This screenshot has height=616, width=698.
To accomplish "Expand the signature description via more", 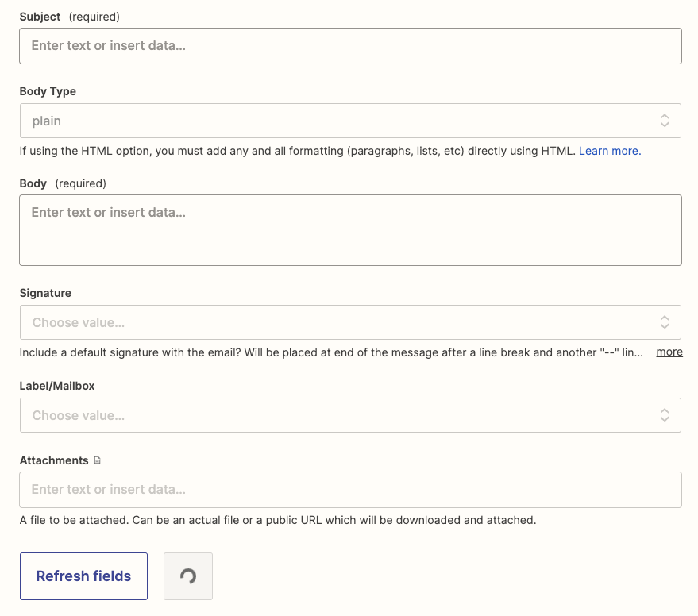I will click(669, 352).
